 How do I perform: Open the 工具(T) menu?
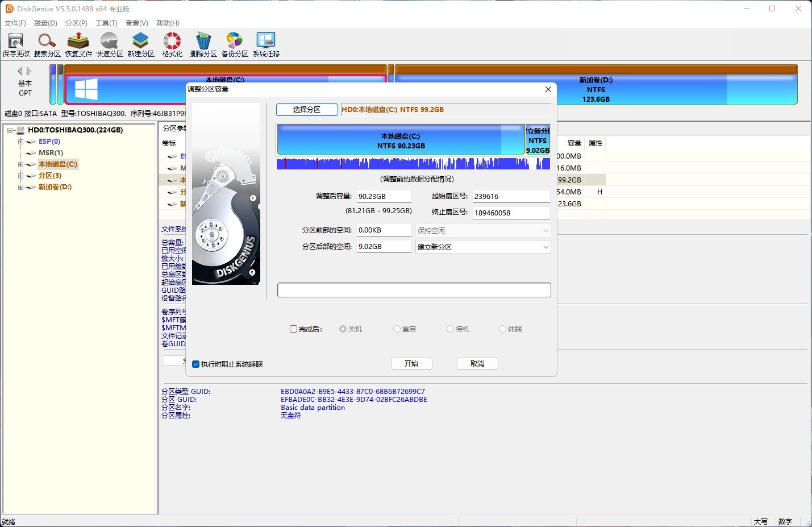(x=106, y=23)
